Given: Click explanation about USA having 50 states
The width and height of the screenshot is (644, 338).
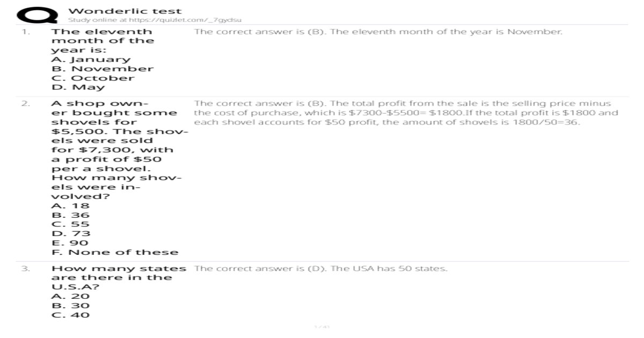Looking at the screenshot, I should click(x=320, y=268).
